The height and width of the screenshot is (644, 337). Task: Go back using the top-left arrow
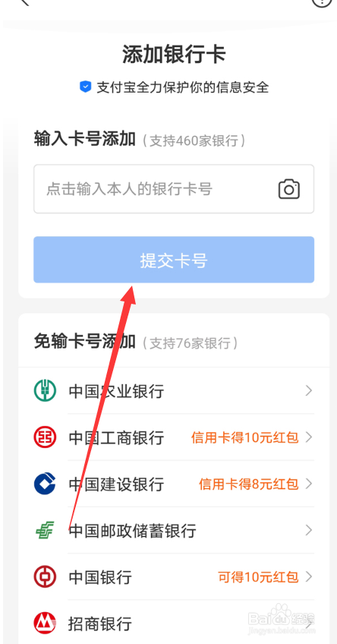24,2
